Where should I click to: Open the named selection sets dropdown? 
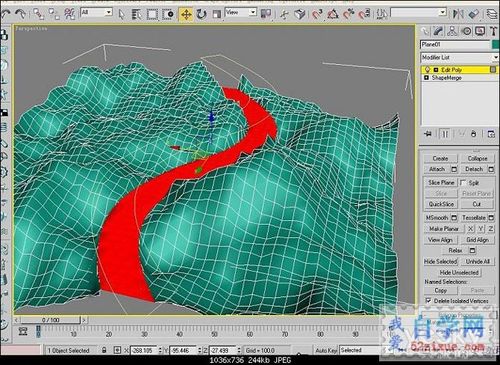pyautogui.click(x=418, y=13)
